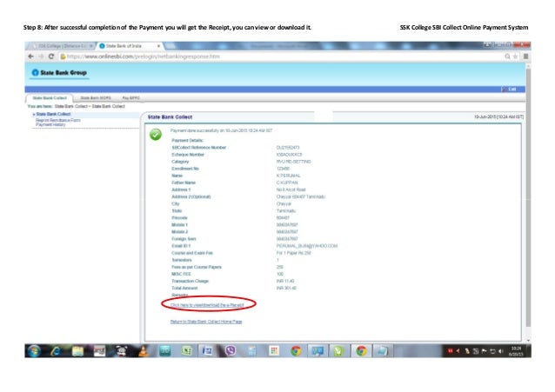Close the State Bank of India tab
This screenshot has height=392, width=555.
coord(158,46)
